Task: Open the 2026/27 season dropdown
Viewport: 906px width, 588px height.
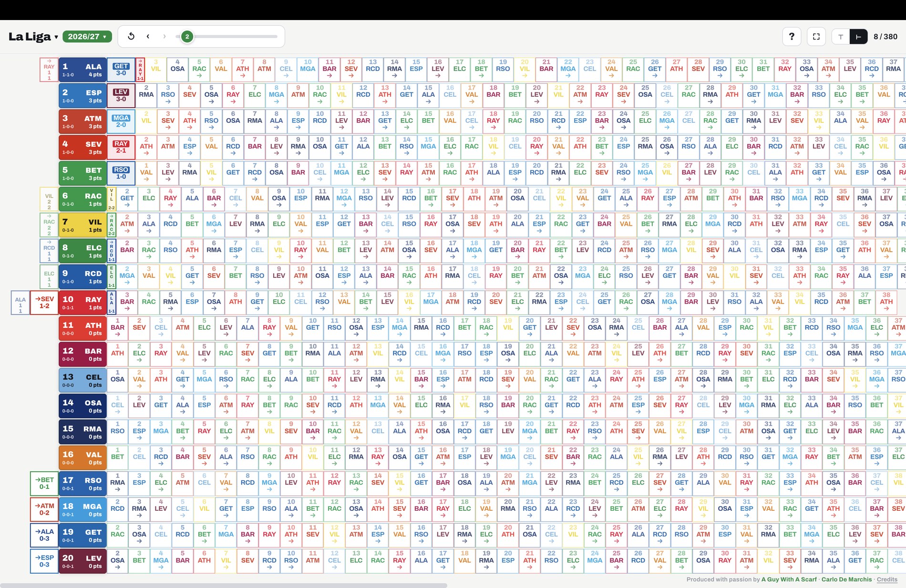Action: [x=87, y=37]
